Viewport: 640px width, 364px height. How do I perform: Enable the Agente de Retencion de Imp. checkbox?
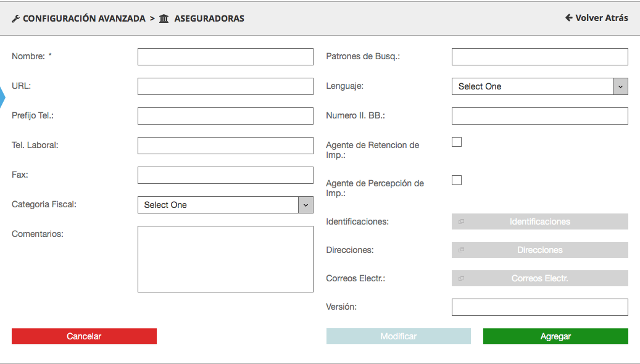[x=457, y=142]
